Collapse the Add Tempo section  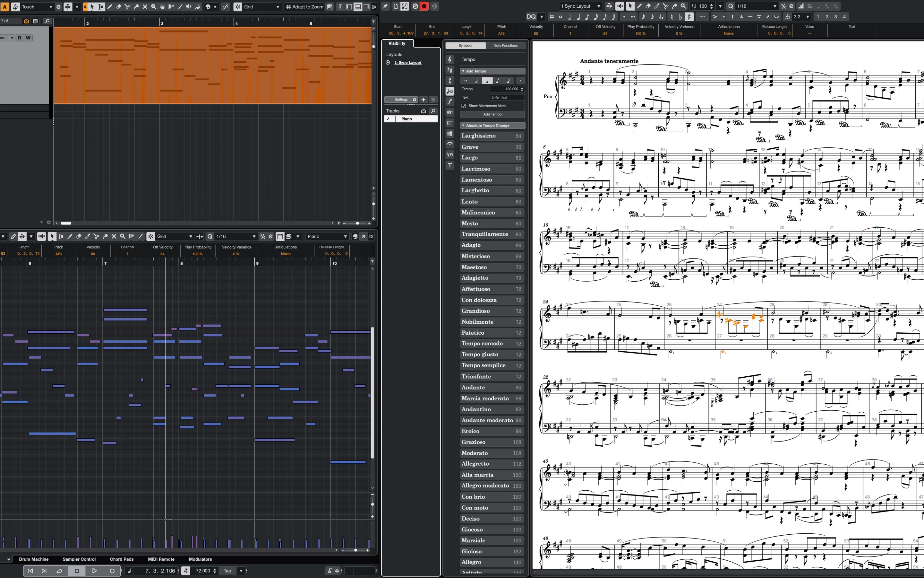492,71
